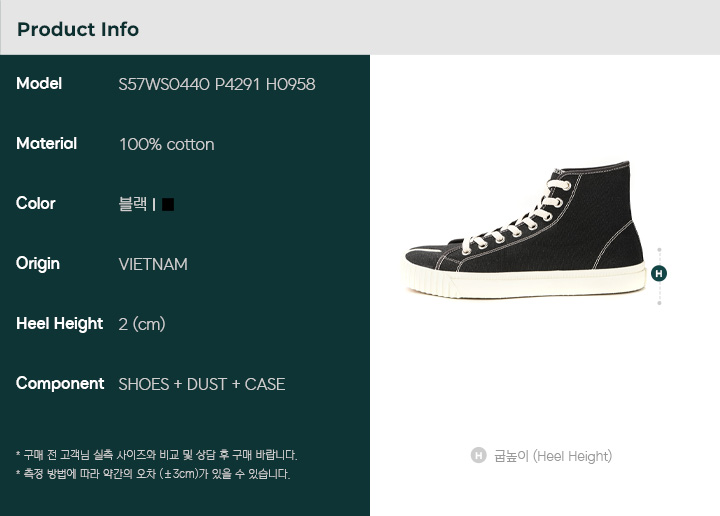
Task: Click the green H marker beside the shoe heel
Action: [x=659, y=274]
